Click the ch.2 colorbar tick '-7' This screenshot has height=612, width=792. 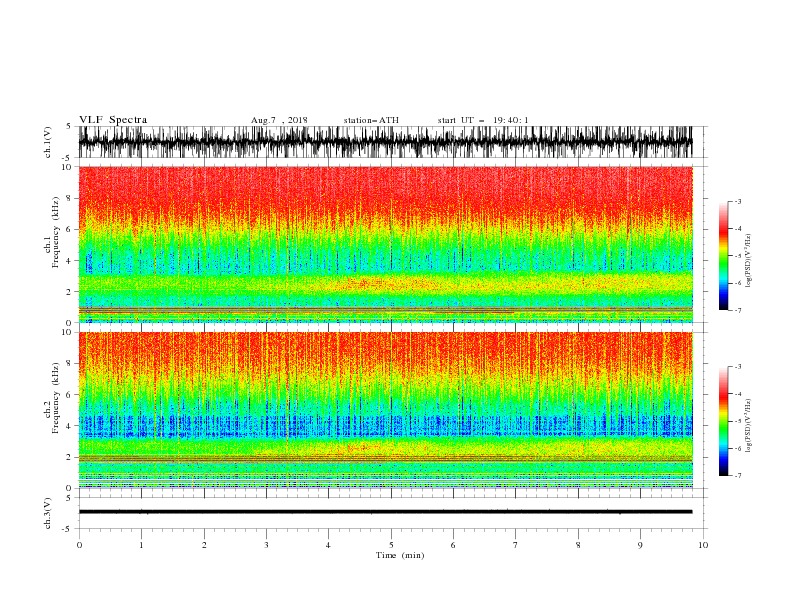tap(737, 475)
